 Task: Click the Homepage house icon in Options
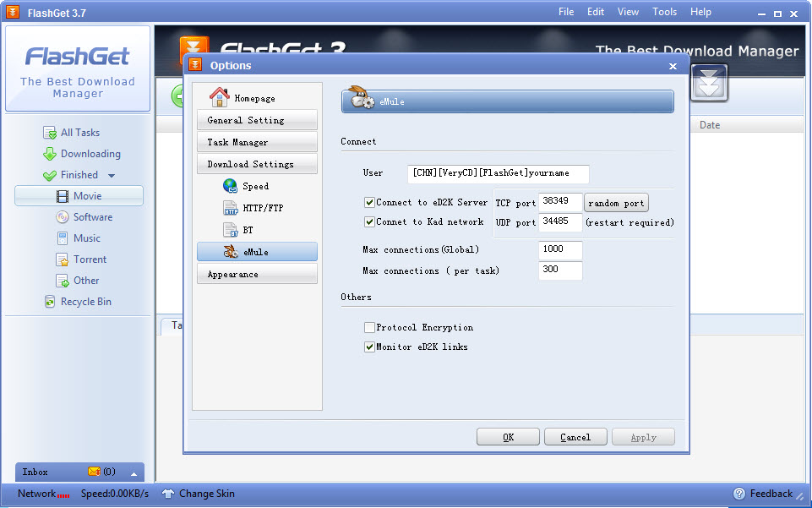click(220, 97)
